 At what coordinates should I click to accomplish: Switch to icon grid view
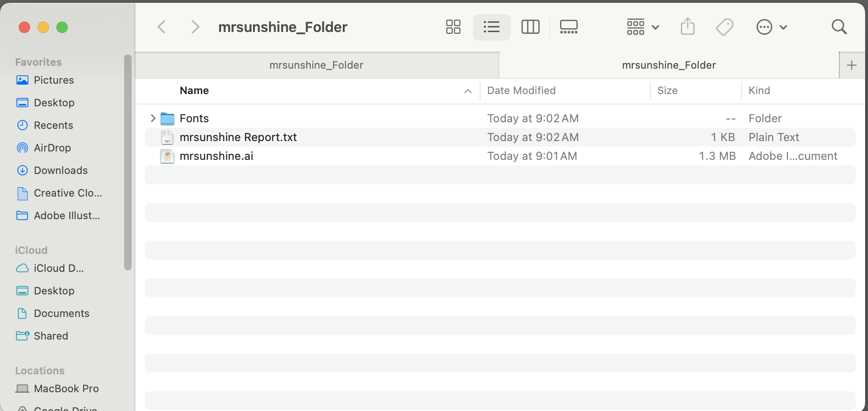(453, 27)
